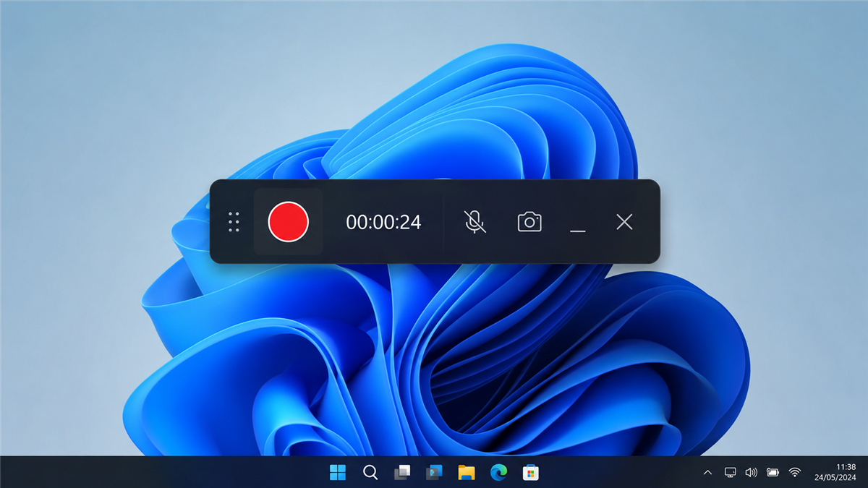Image resolution: width=868 pixels, height=488 pixels.
Task: Toggle the muted microphone icon
Action: click(475, 222)
